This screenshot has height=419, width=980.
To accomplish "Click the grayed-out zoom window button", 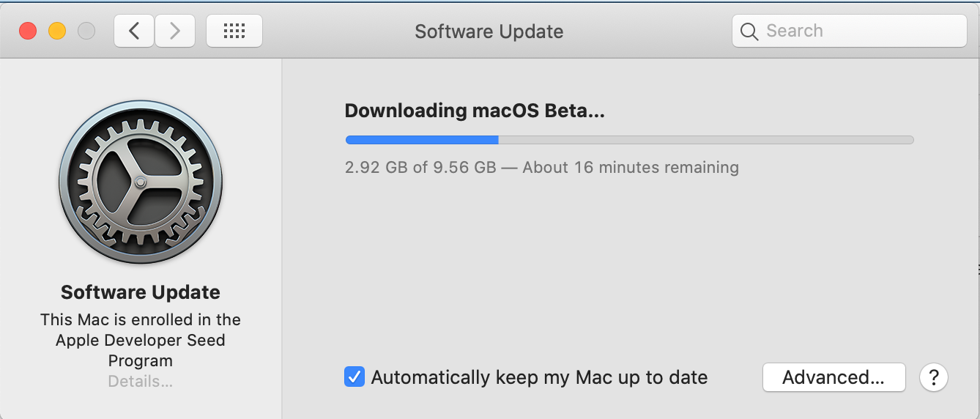I will [86, 31].
